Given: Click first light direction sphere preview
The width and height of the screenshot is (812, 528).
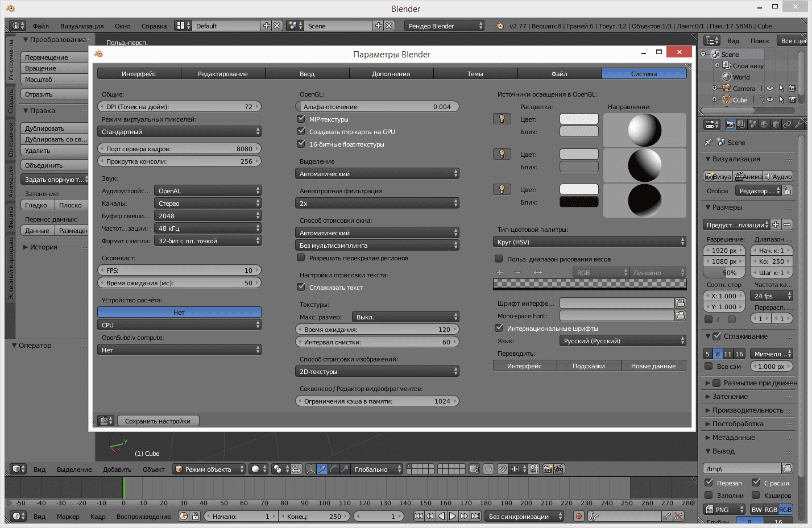Looking at the screenshot, I should (645, 130).
